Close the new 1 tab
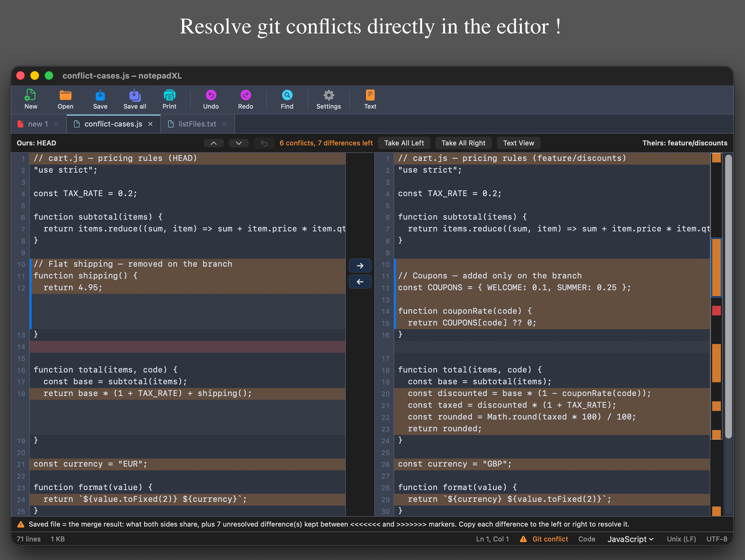The width and height of the screenshot is (745, 560). click(56, 124)
